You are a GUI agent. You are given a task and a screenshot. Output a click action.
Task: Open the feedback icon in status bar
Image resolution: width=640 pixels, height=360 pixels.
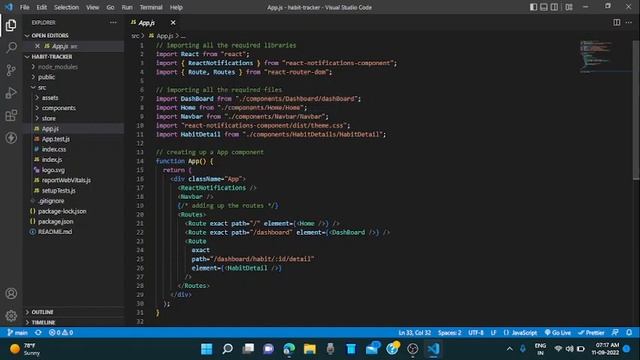coord(615,333)
